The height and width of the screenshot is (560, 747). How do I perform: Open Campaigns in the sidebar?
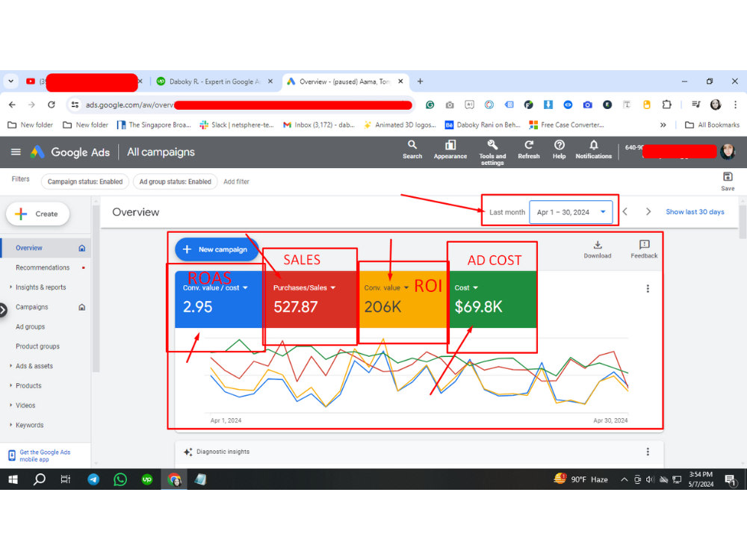coord(32,307)
